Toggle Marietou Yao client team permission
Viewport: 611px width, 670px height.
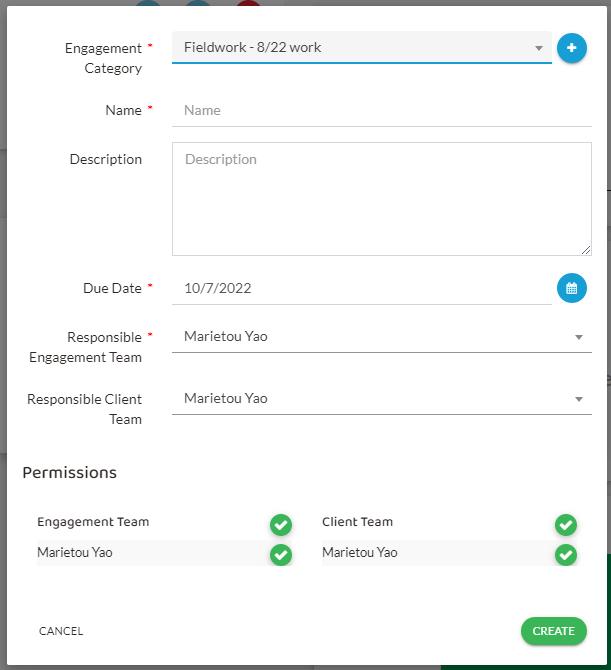tap(566, 554)
